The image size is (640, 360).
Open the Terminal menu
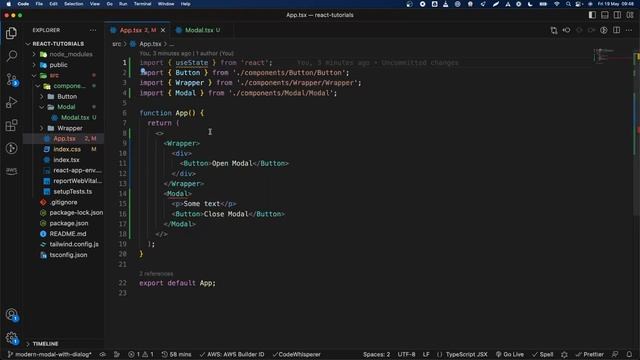142,4
